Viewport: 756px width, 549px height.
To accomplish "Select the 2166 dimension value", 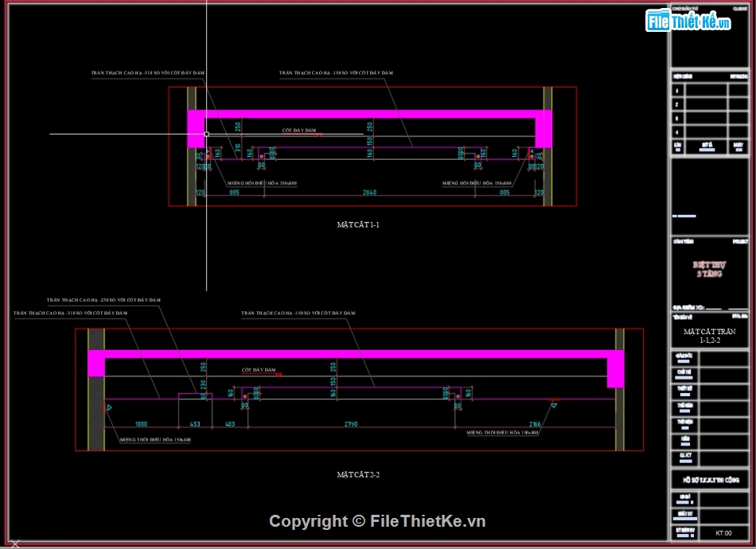I will [x=536, y=424].
